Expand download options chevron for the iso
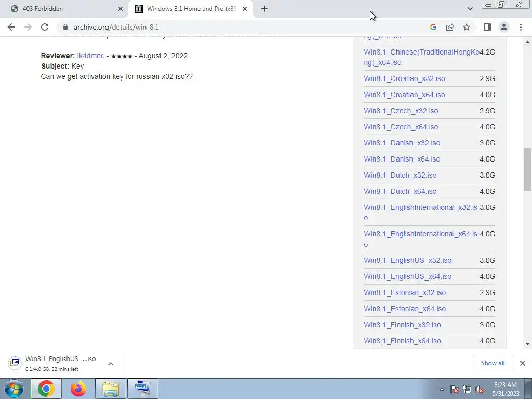The height and width of the screenshot is (399, 532). tap(111, 363)
